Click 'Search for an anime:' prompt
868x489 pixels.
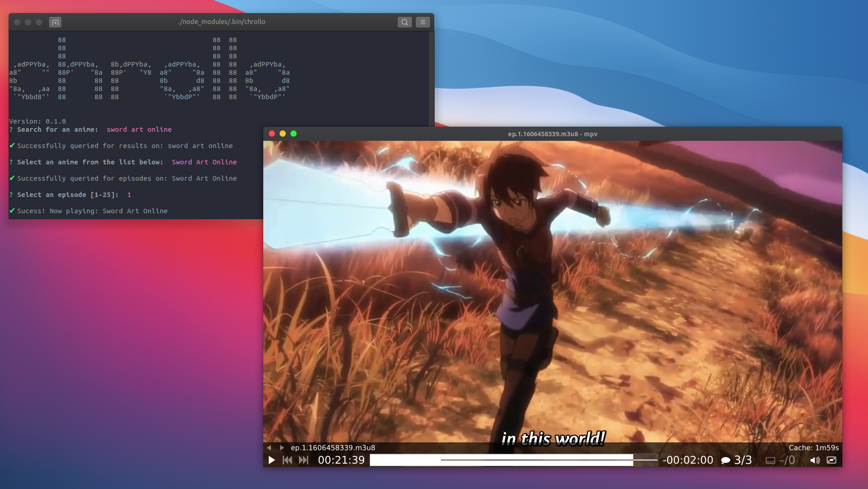pyautogui.click(x=57, y=129)
